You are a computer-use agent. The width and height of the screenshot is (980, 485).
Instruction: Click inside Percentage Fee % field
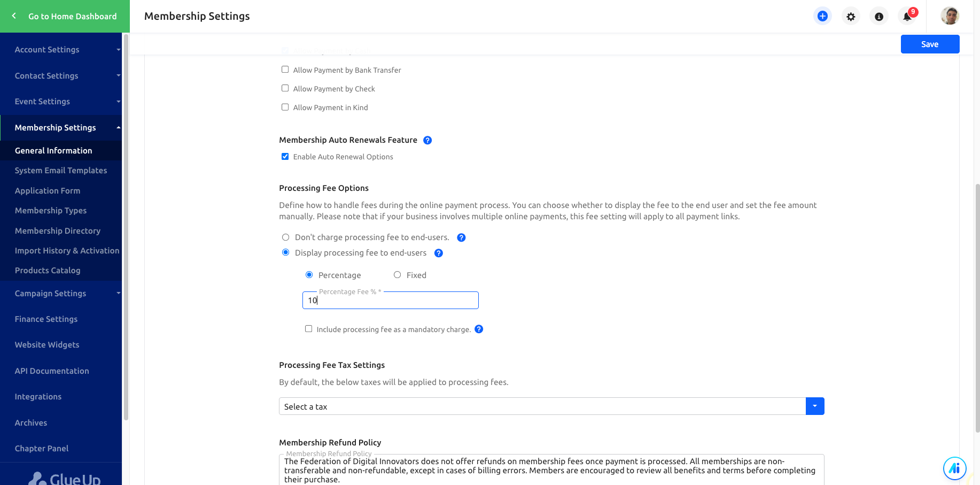click(390, 300)
